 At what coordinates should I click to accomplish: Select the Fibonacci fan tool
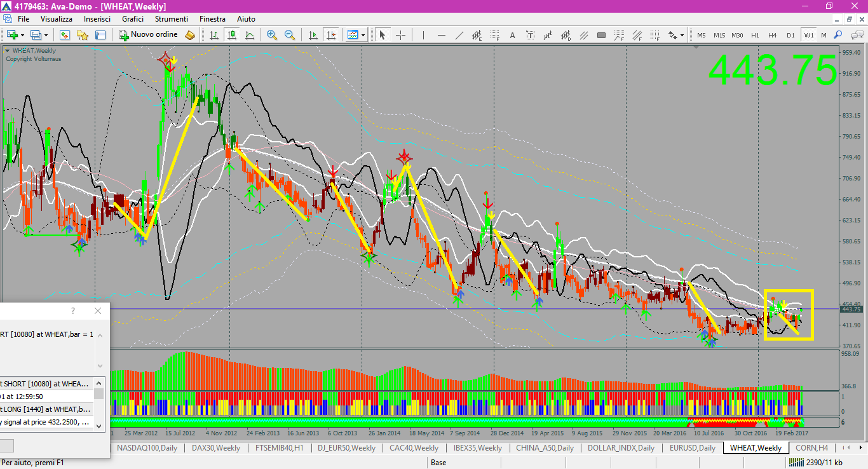637,35
